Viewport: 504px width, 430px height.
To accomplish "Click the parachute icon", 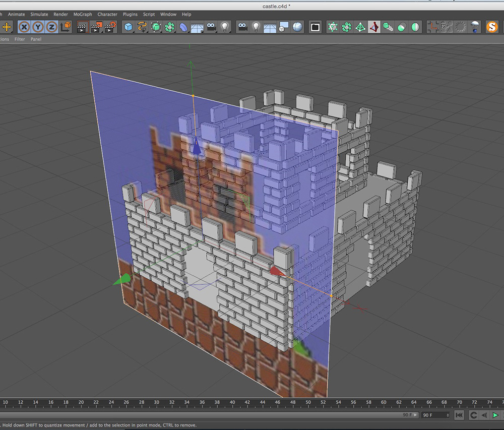I will click(474, 27).
